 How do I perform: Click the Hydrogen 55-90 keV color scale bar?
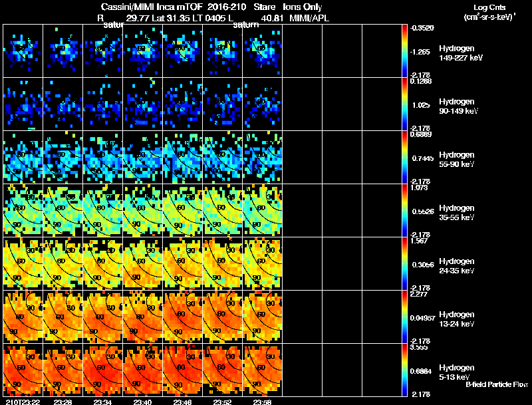pos(404,158)
